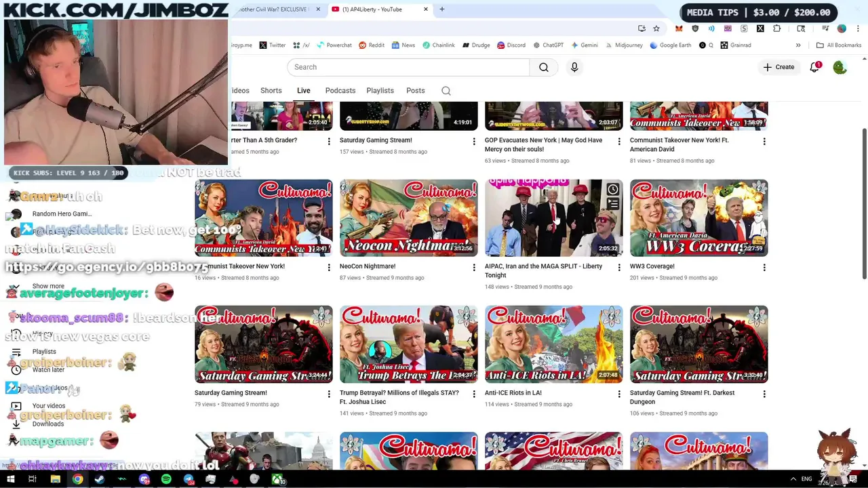Open options menu for AIPAC, Iran video
Viewport: 868px width, 488px height.
pyautogui.click(x=619, y=267)
